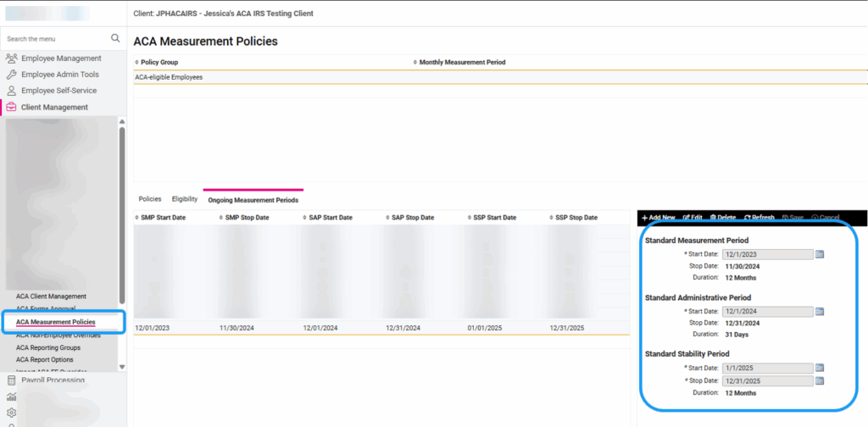Click Refresh in the toolbar
868x427 pixels.
[759, 218]
